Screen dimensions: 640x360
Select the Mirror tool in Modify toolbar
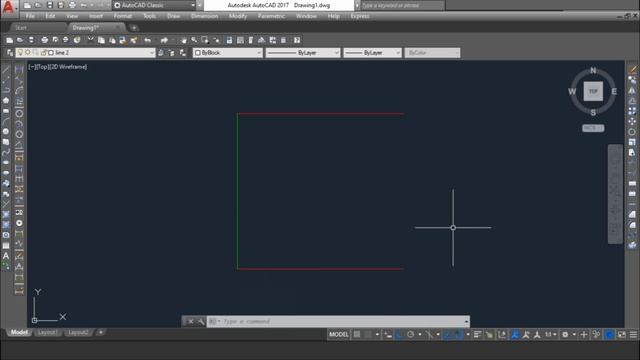coord(632,90)
